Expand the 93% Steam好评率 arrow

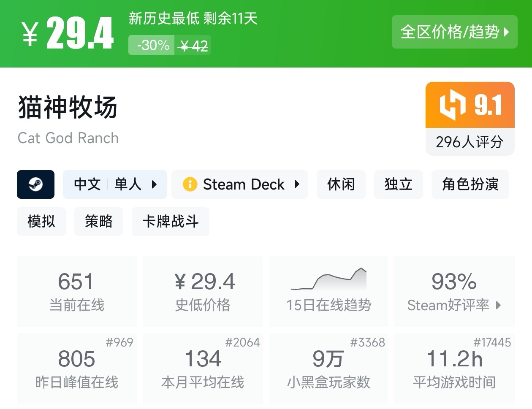tap(498, 305)
